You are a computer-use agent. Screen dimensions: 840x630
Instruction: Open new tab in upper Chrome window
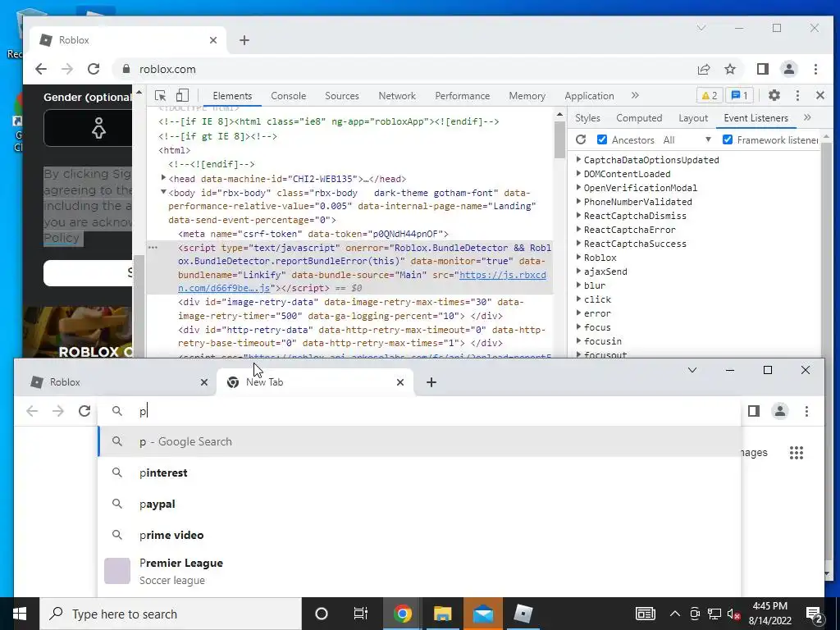pyautogui.click(x=244, y=40)
